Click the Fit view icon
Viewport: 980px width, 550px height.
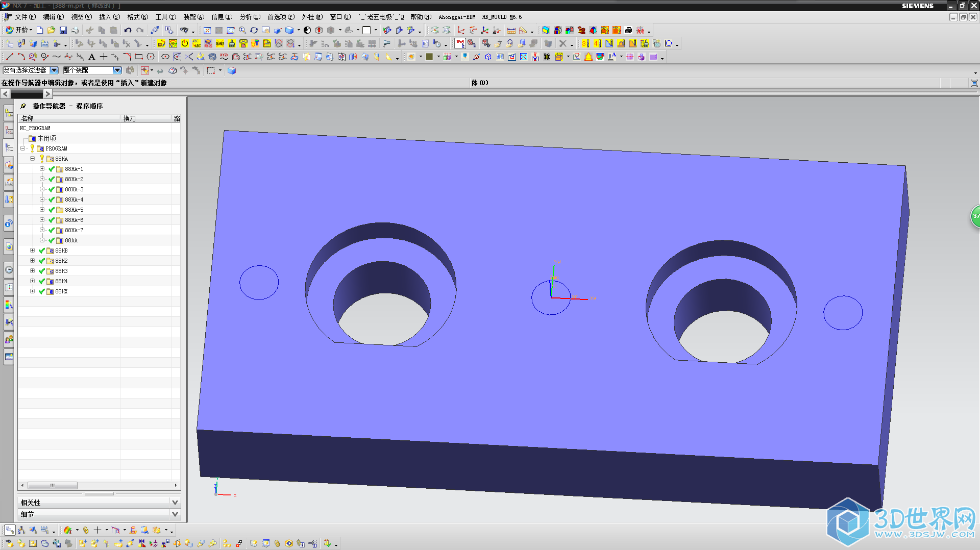point(207,30)
